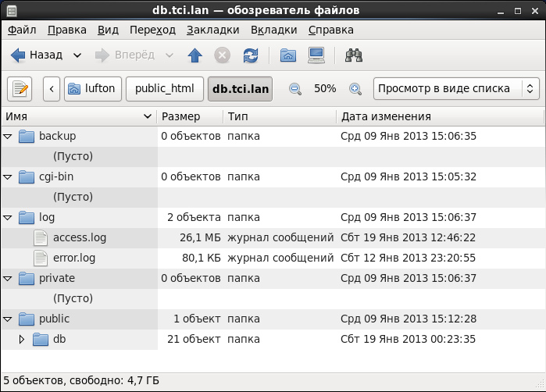Image resolution: width=546 pixels, height=392 pixels.
Task: Click the 21 объект size cell
Action: [x=194, y=339]
